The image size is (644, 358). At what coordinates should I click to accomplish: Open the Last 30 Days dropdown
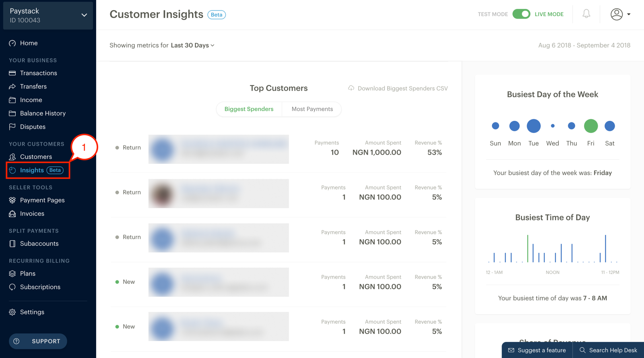(x=192, y=46)
